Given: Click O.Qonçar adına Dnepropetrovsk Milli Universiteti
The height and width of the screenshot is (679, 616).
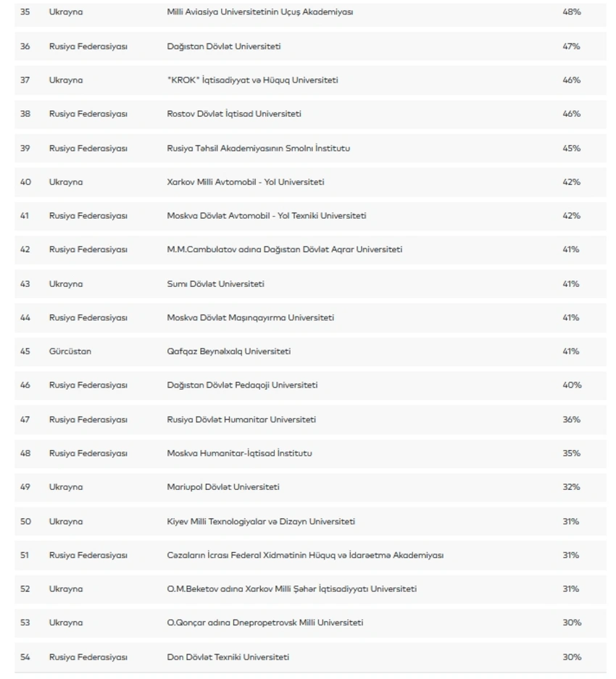Looking at the screenshot, I should pyautogui.click(x=265, y=622).
